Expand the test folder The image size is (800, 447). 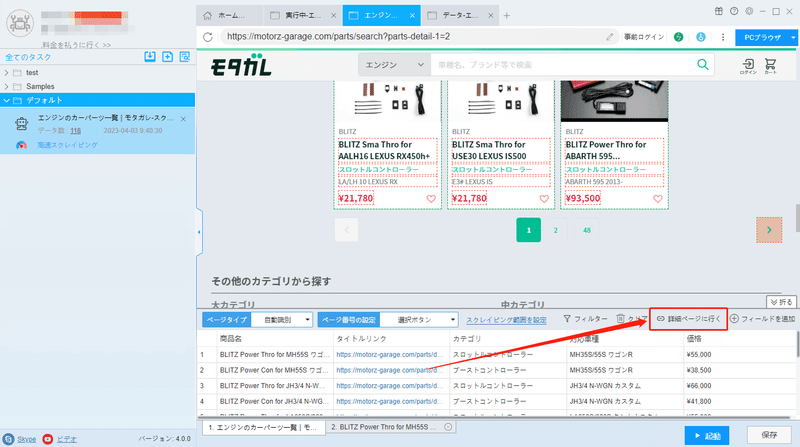coord(6,72)
